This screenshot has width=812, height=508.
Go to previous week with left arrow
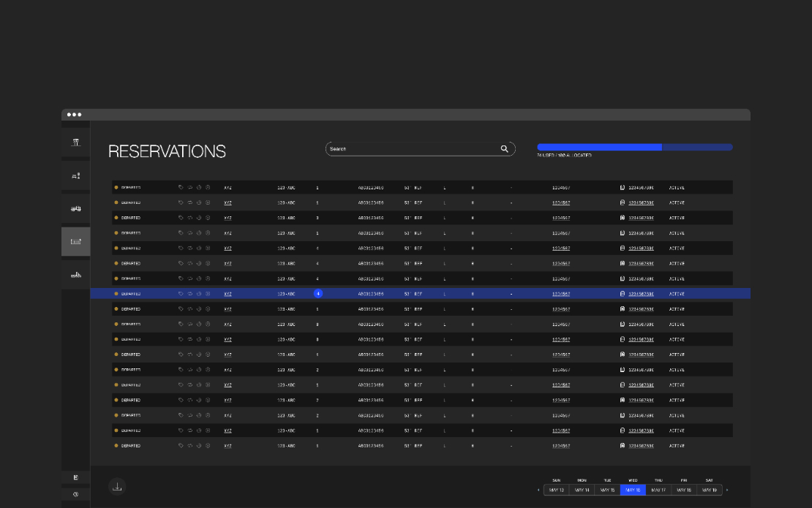click(538, 490)
